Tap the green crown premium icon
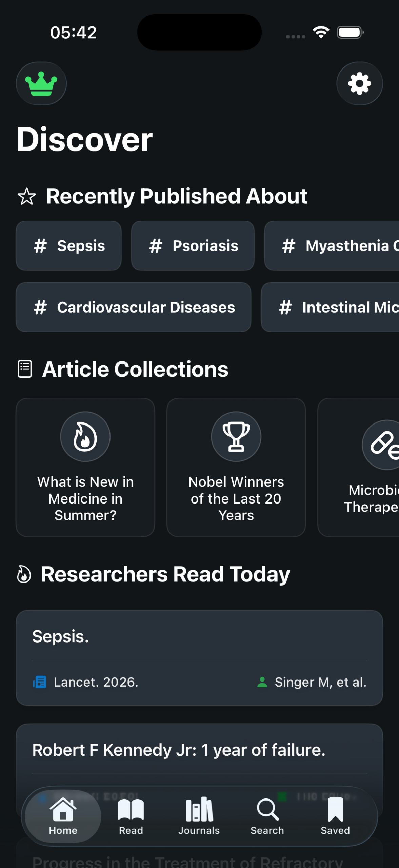 [x=41, y=83]
